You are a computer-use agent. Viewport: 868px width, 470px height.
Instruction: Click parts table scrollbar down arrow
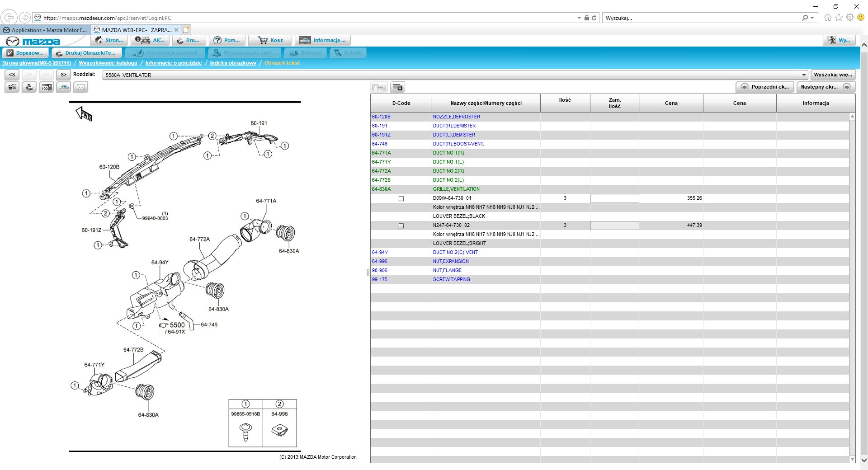point(852,459)
